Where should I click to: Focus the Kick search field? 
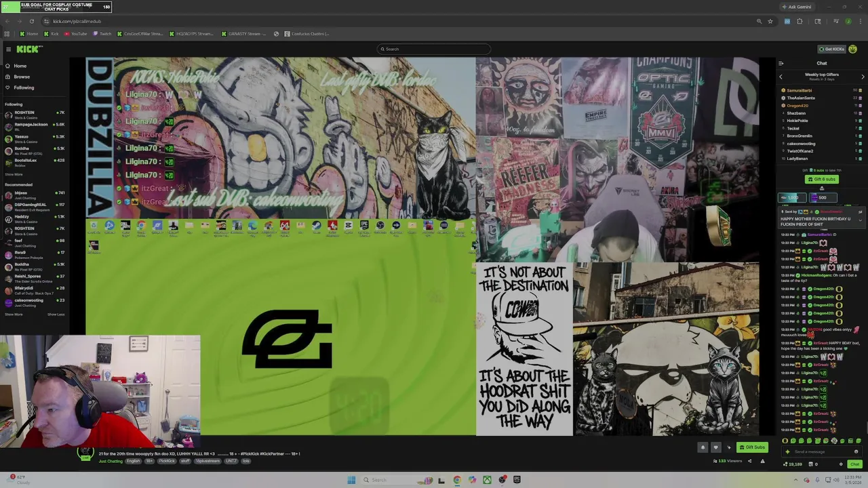click(434, 49)
